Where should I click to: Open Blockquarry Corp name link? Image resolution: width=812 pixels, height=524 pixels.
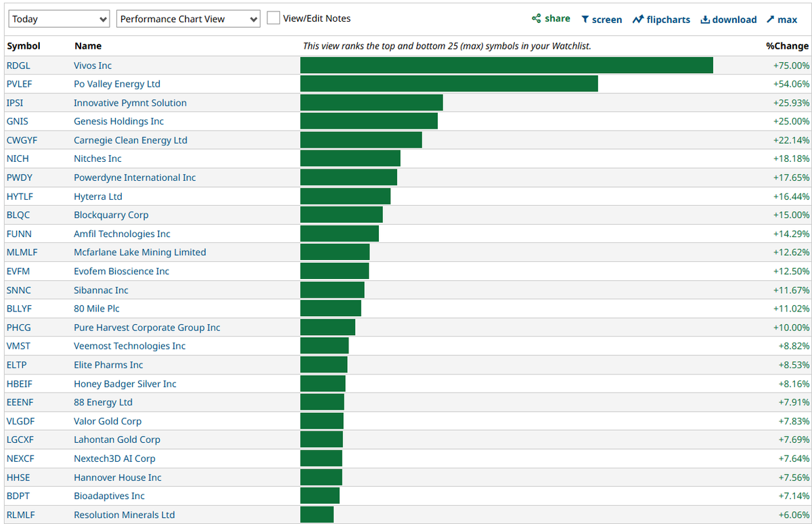click(111, 215)
